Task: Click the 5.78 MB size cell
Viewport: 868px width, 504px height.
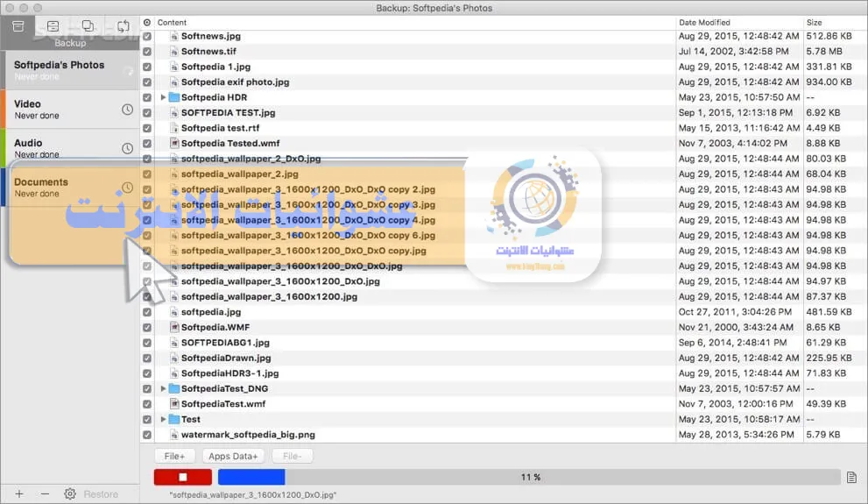Action: coord(824,52)
